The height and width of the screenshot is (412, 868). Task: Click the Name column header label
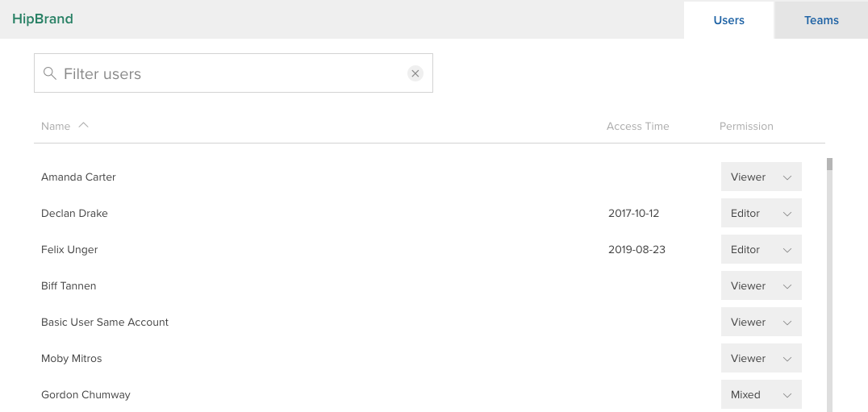click(x=56, y=126)
